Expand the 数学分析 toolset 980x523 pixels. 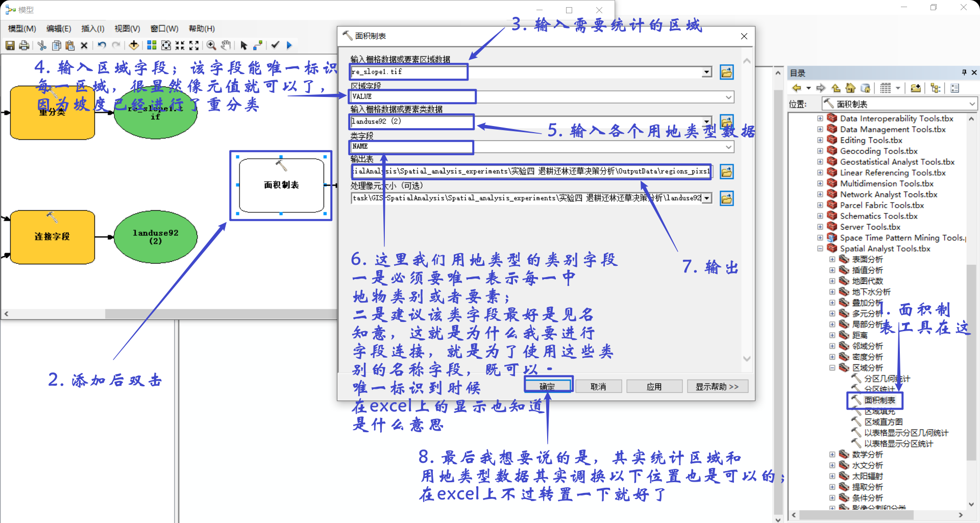[832, 454]
